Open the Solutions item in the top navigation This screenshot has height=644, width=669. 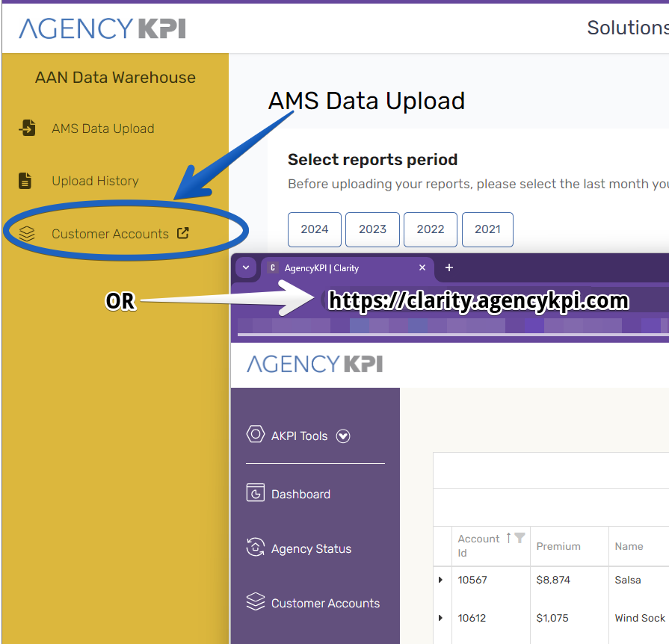(x=628, y=28)
